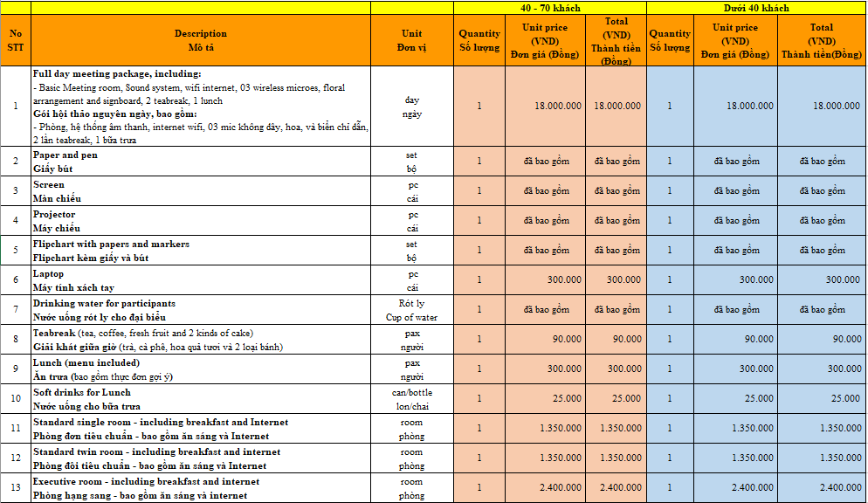Click the 'Description Mô tả' column header

tap(201, 40)
